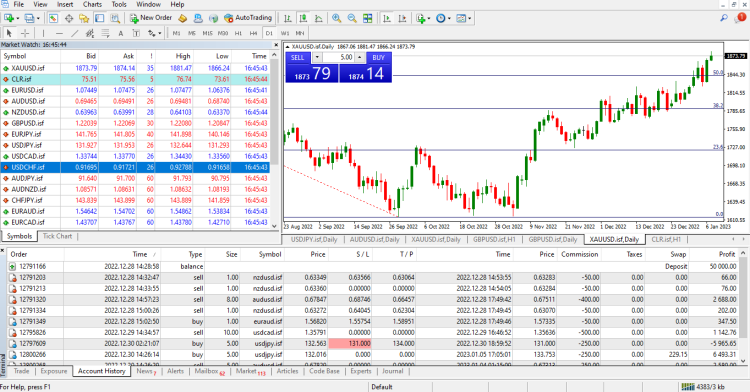750x392 pixels.
Task: Select the Cursor arrow tool
Action: tap(9, 33)
